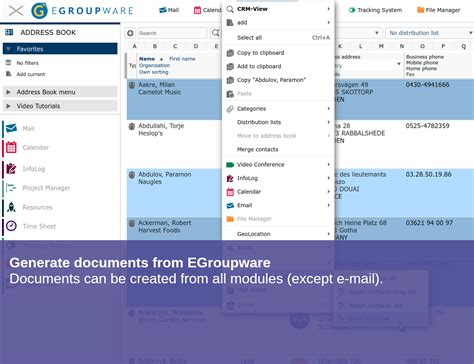This screenshot has height=364, width=474.
Task: Filter contacts by letter N
Action: (x=402, y=46)
